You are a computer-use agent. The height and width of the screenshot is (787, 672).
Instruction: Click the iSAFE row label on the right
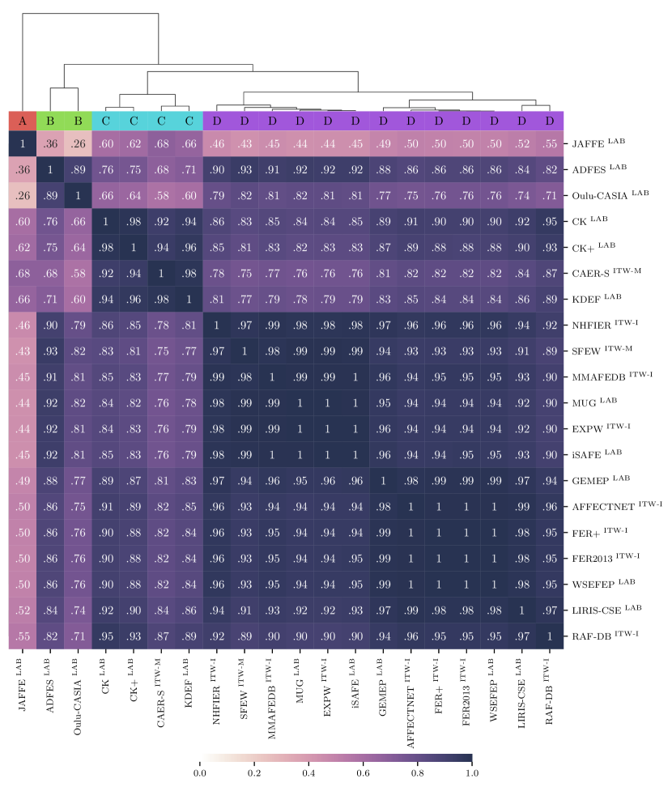pos(597,455)
